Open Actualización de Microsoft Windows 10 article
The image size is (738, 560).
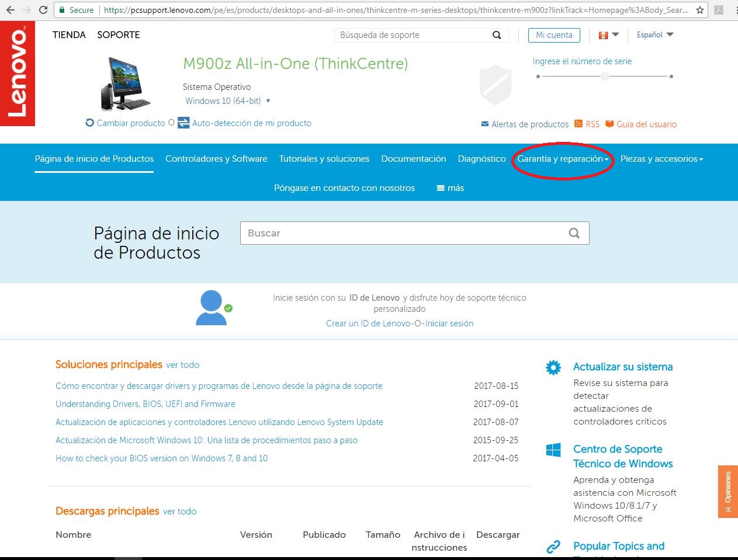(x=206, y=440)
